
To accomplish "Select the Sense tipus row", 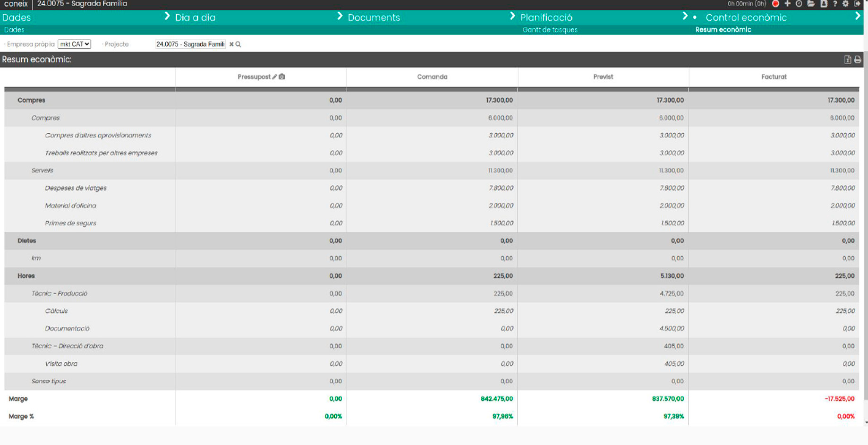I will [49, 381].
